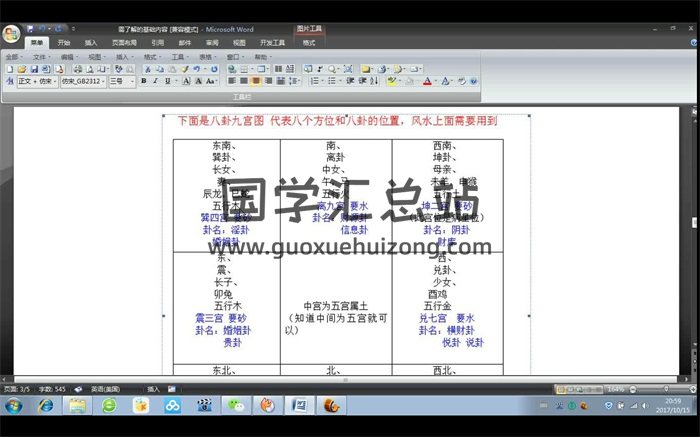Click the Open folder icon in the toolbar

point(21,69)
